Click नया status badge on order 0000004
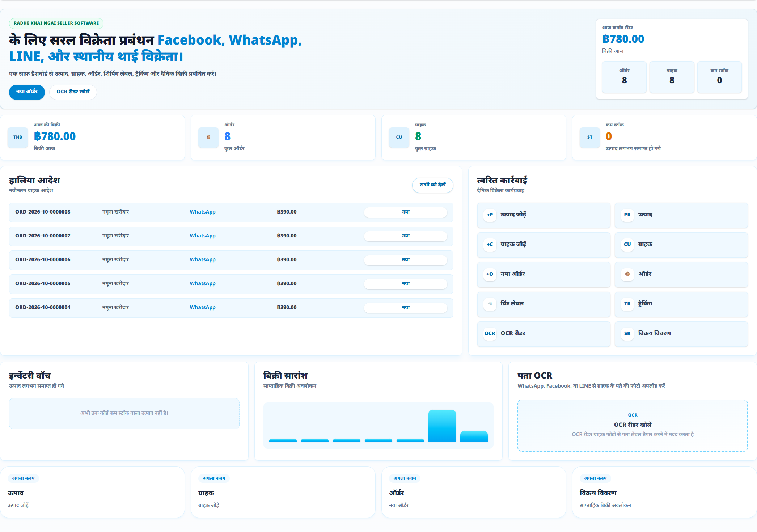This screenshot has height=532, width=757. (x=405, y=308)
